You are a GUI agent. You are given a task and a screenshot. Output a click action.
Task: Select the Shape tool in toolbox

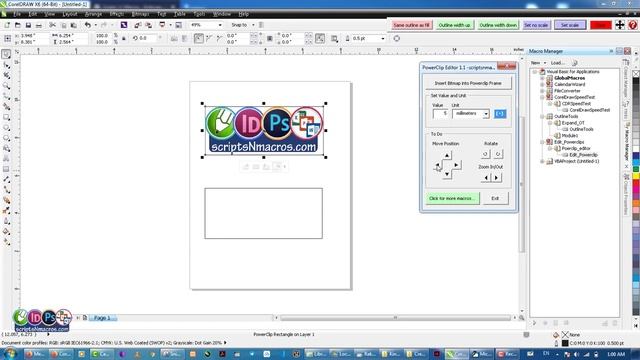6,65
